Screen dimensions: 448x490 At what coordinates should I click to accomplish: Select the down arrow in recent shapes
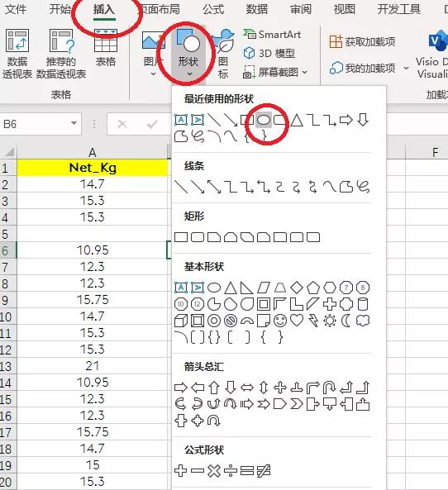point(363,120)
